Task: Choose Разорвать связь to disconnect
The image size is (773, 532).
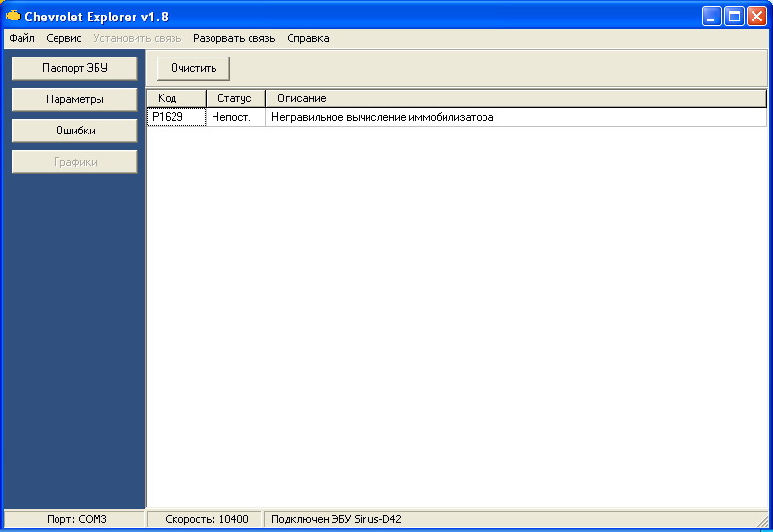Action: [x=234, y=38]
